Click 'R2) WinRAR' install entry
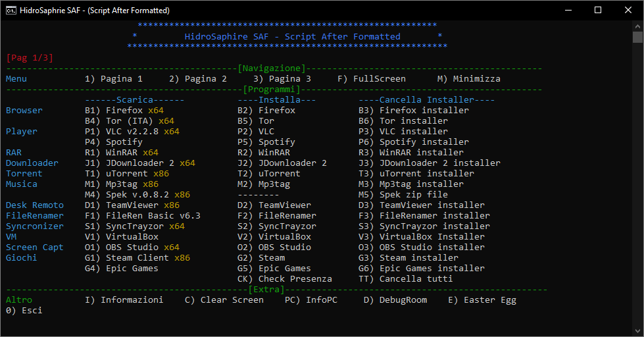 (x=264, y=153)
